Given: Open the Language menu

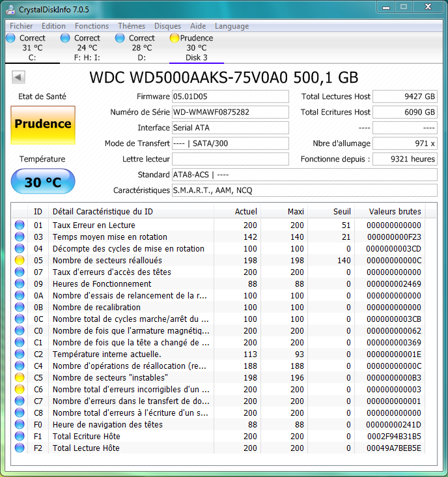Looking at the screenshot, I should [232, 26].
